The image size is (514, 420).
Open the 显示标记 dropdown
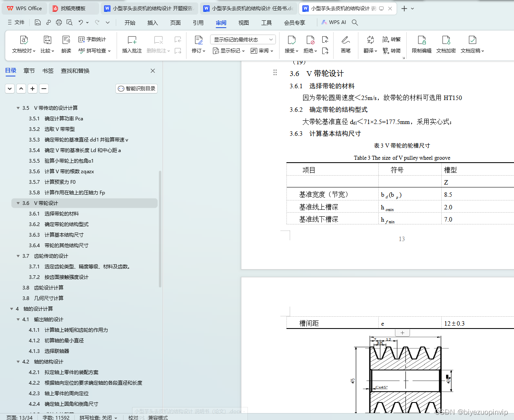point(229,51)
